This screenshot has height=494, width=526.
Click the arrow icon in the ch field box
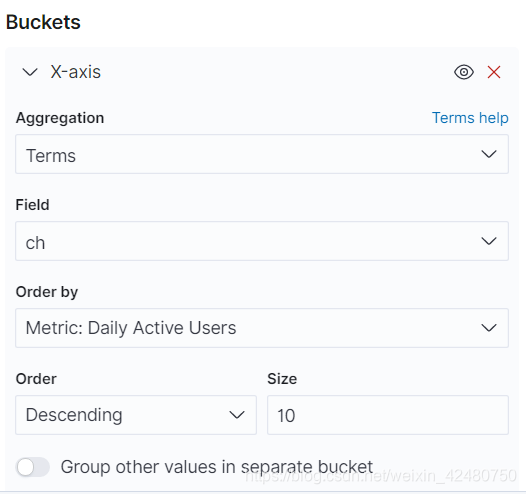coord(489,241)
